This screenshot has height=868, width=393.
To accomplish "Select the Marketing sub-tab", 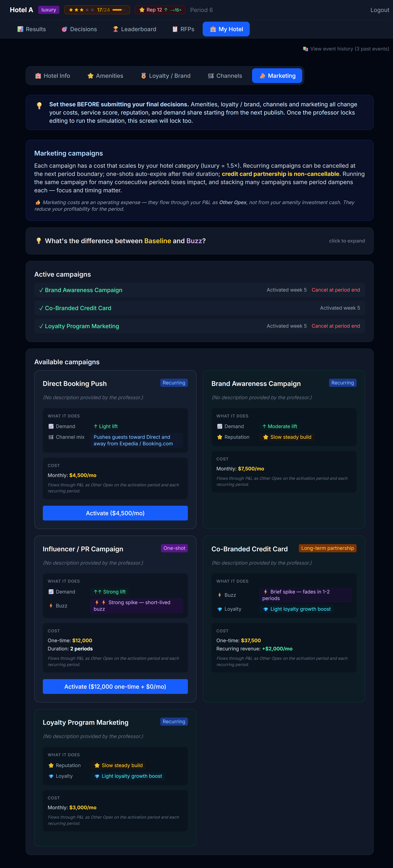I will click(x=277, y=76).
